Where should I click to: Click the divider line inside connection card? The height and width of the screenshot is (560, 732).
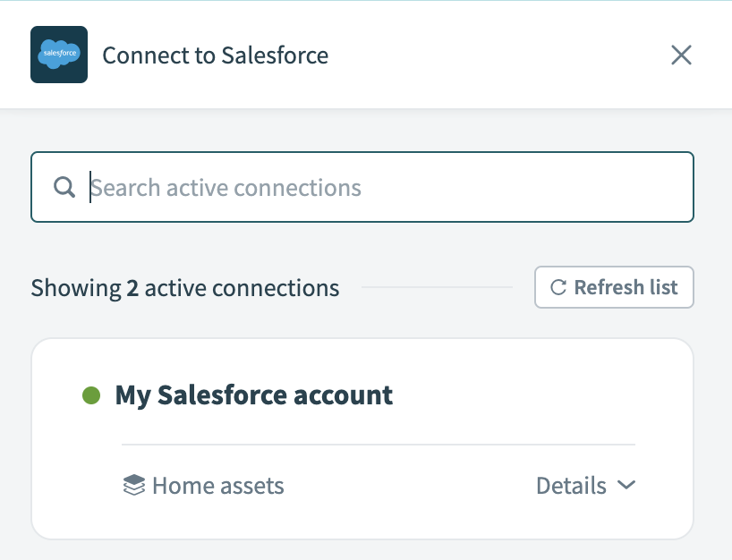[378, 445]
